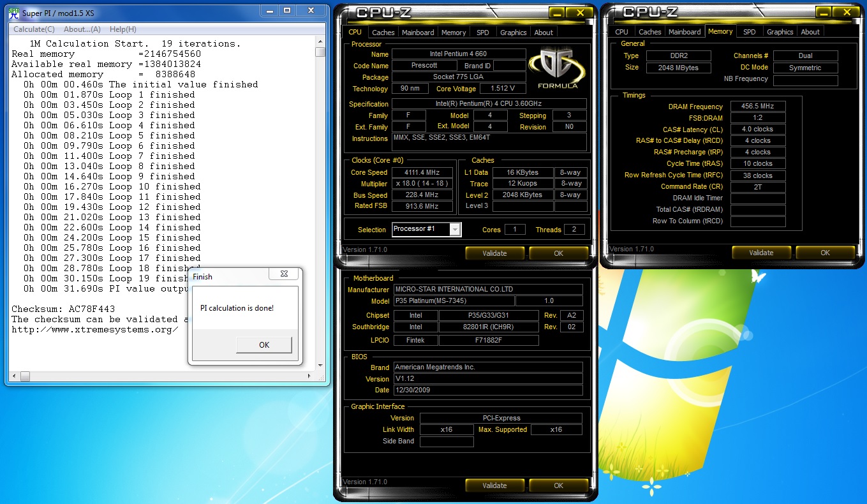Select SPD tab in CPU-Z memory window
Screen dimensions: 867x504
point(750,32)
